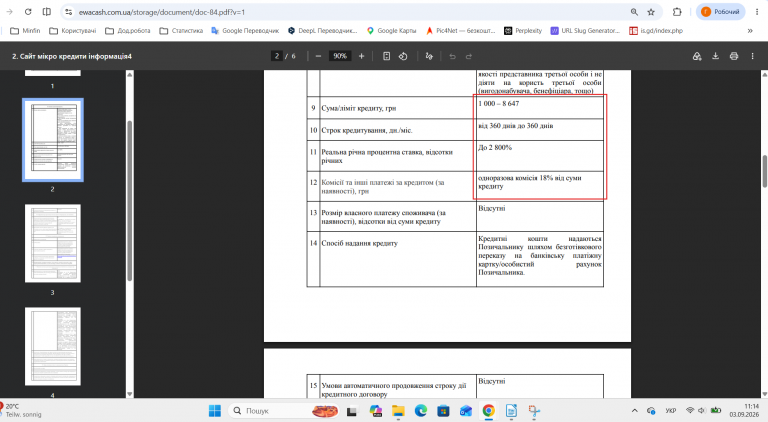Open the Minfin bookmarks folder
The height and width of the screenshot is (422, 768).
tap(25, 30)
